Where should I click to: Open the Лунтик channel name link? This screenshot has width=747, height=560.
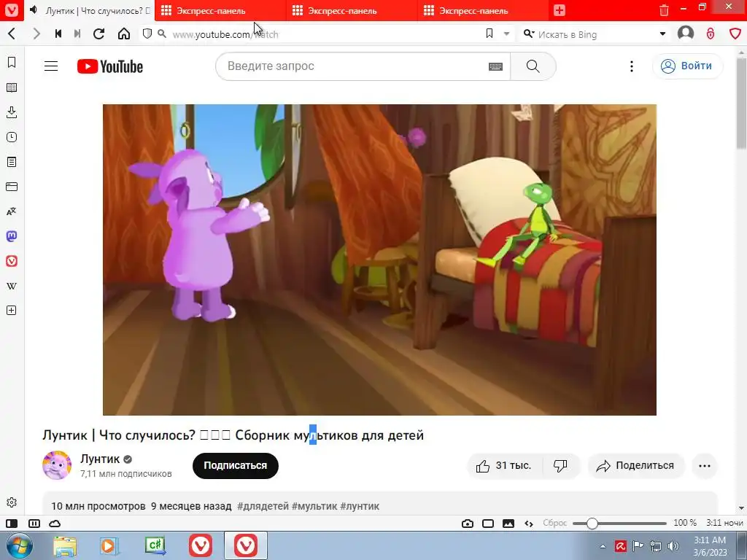coord(100,459)
